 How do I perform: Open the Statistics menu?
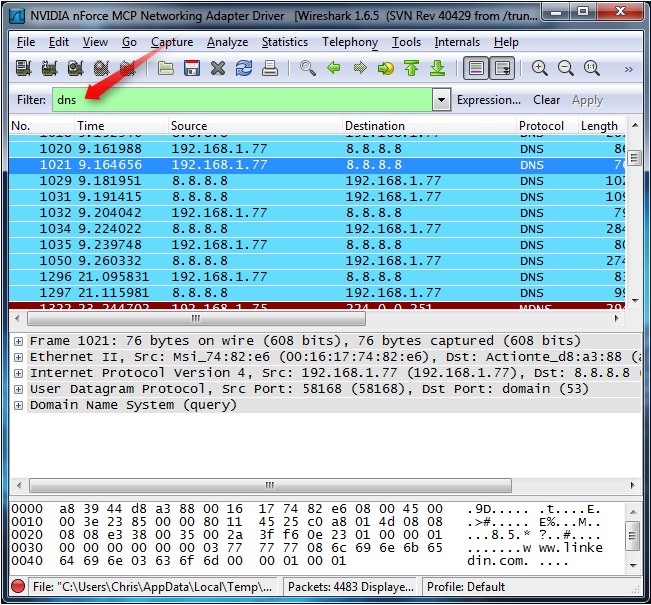tap(284, 42)
